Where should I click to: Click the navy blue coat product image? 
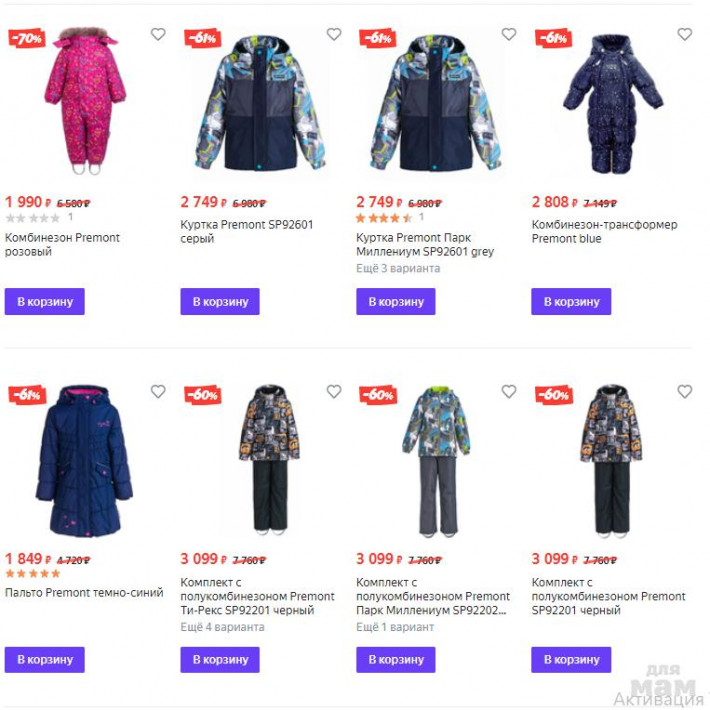84,461
